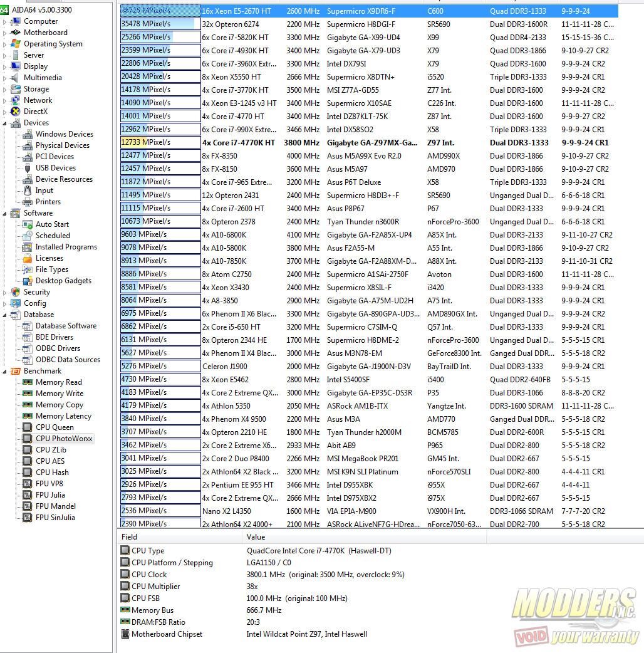Expand the Network tree node
The image size is (644, 653).
pos(4,100)
